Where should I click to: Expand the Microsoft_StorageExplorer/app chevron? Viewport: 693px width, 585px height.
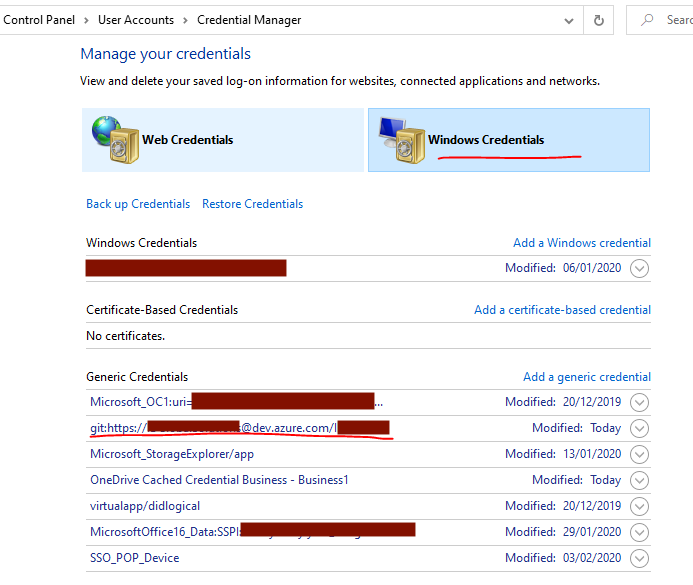coord(639,454)
